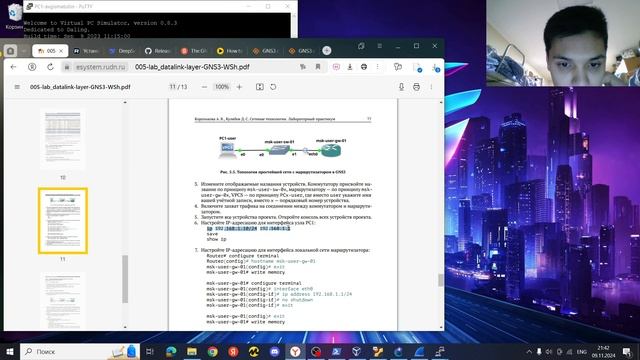Click the PDF page number field
This screenshot has height=360, width=640.
172,87
